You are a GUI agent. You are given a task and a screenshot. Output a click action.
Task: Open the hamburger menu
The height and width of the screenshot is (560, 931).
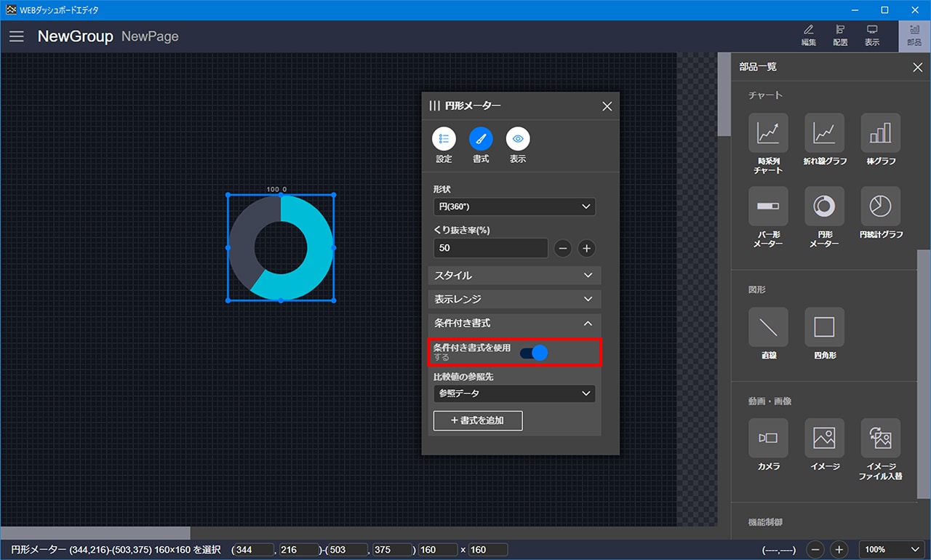(17, 36)
